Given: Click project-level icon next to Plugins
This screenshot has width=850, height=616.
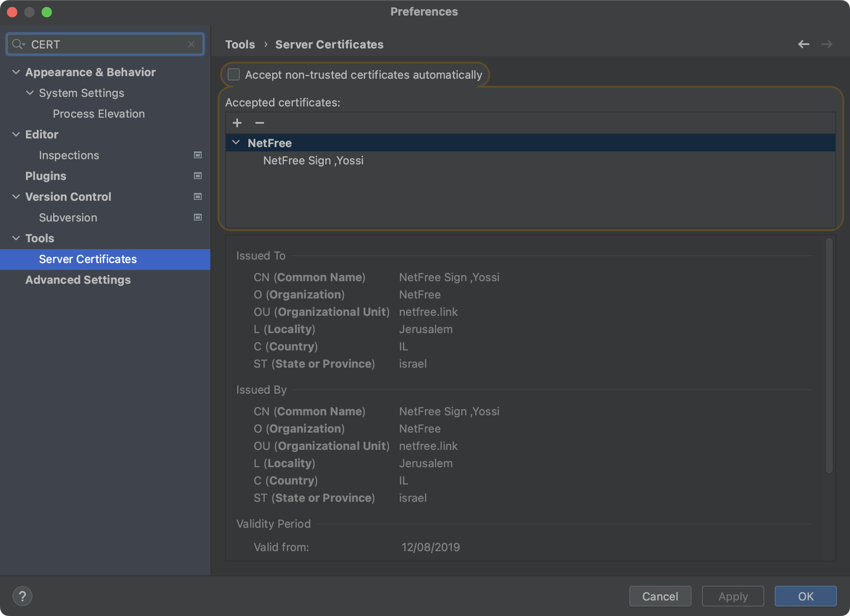Looking at the screenshot, I should [198, 176].
